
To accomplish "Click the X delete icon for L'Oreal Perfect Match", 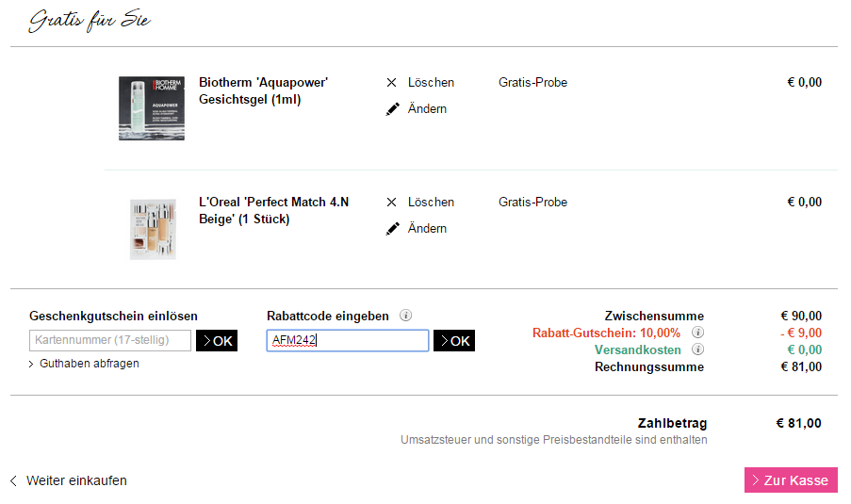I will coord(391,203).
